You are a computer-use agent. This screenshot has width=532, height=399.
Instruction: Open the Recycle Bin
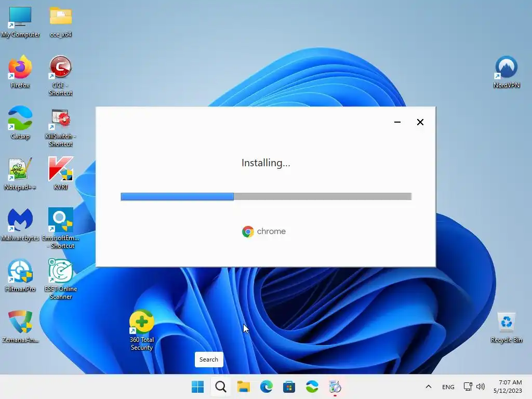506,327
